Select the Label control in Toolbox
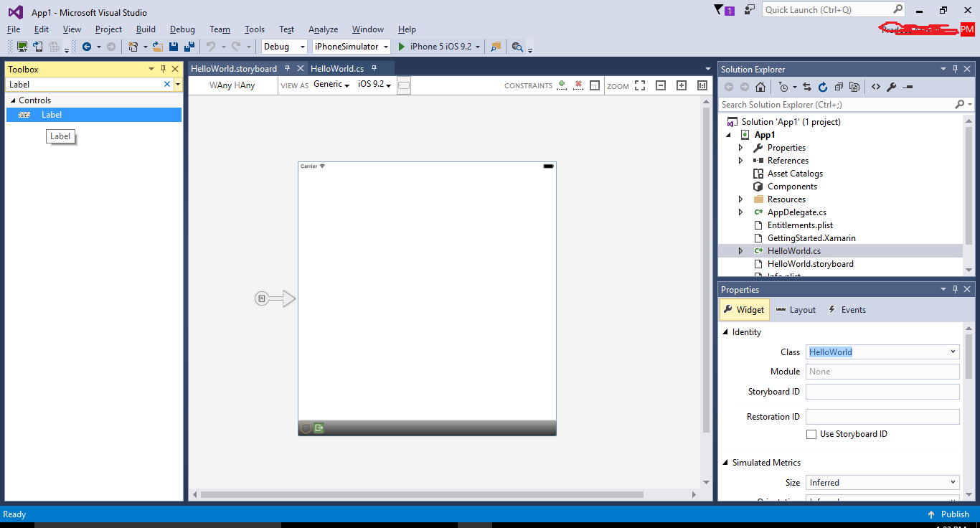980x528 pixels. 94,115
